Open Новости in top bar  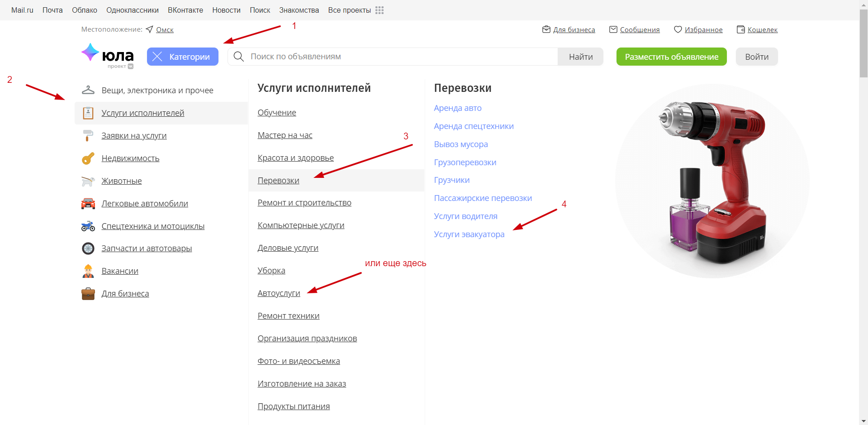[x=226, y=10]
